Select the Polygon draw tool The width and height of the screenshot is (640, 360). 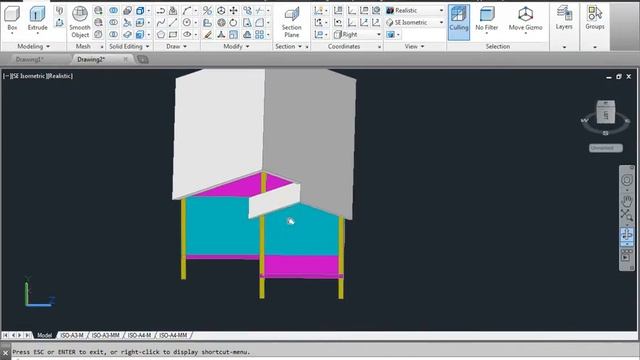161,35
